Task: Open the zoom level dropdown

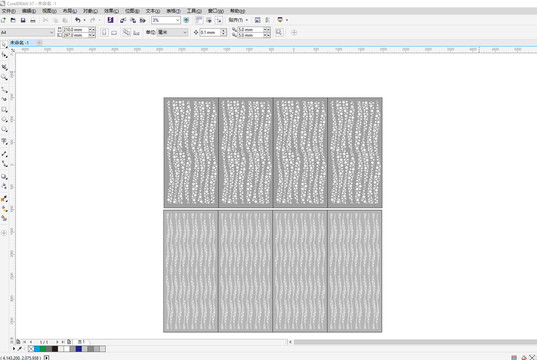Action: coord(177,20)
